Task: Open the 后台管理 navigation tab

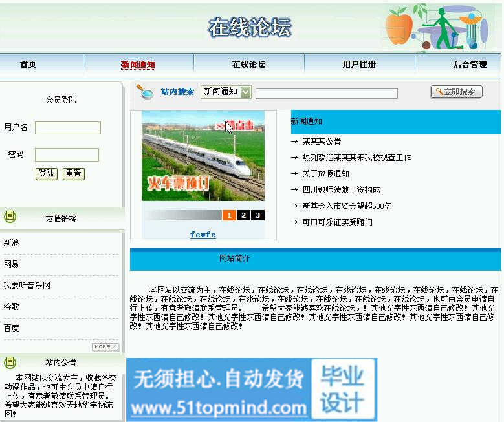Action: [470, 65]
